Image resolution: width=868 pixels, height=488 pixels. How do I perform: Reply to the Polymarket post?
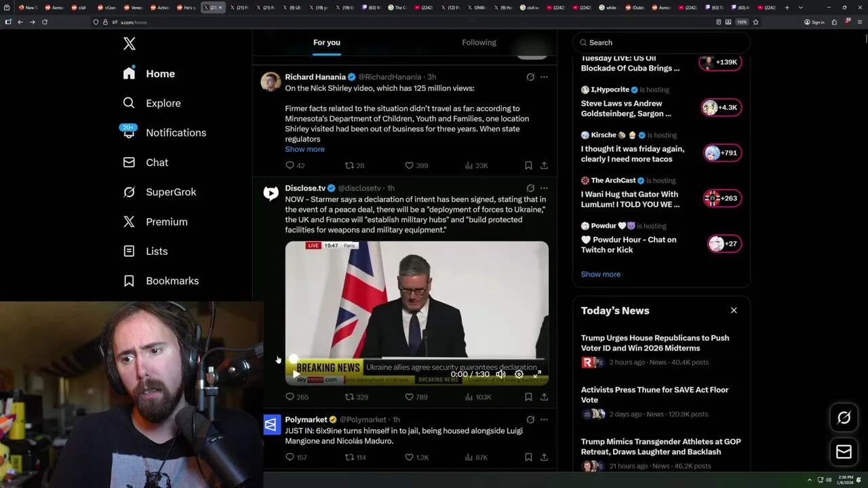(x=296, y=457)
